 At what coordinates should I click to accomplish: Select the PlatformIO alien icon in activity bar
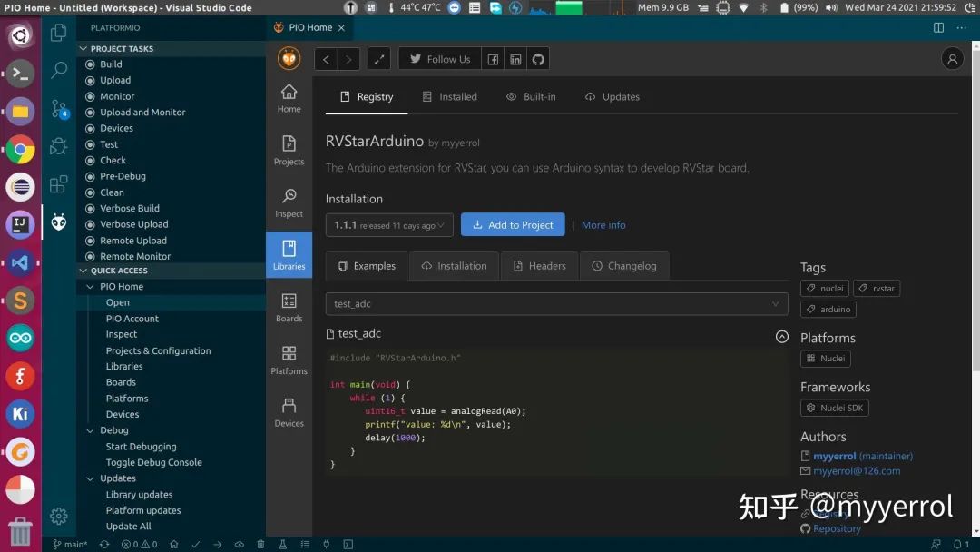[59, 222]
